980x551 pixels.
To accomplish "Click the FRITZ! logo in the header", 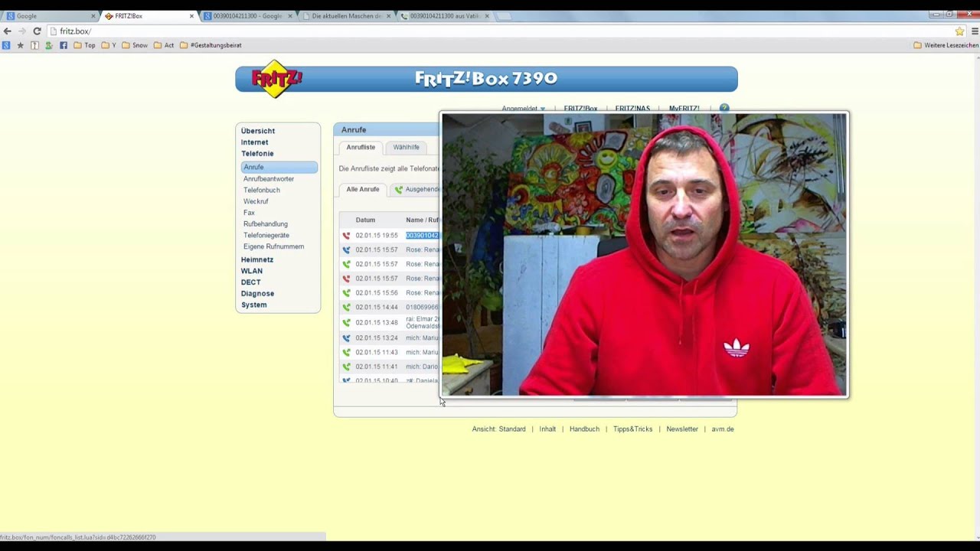I will (276, 78).
